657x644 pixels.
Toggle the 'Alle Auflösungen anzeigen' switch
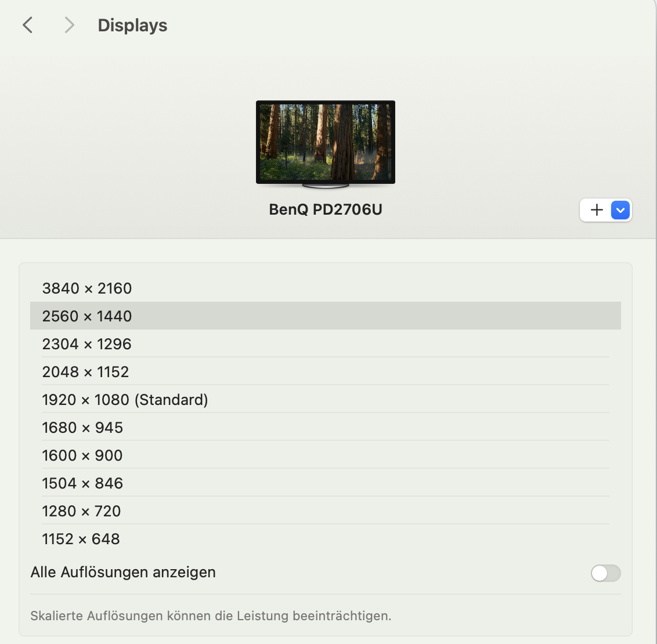coord(605,573)
